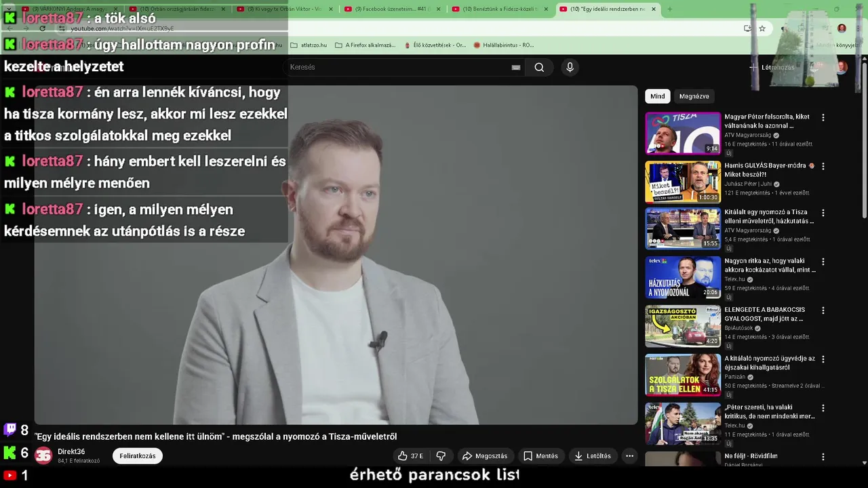Open options for Ne félj! Rövidfilm video

point(823,457)
